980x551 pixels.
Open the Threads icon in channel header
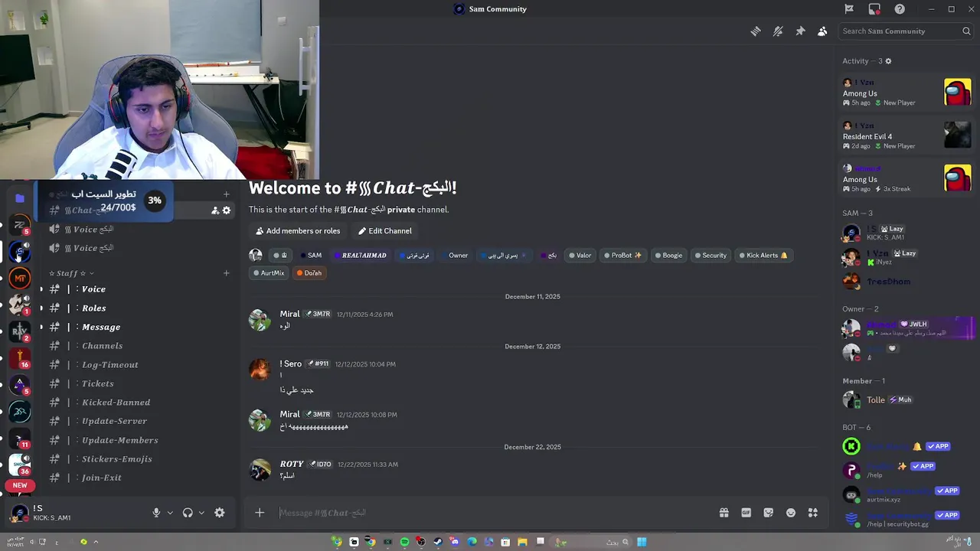(x=756, y=31)
